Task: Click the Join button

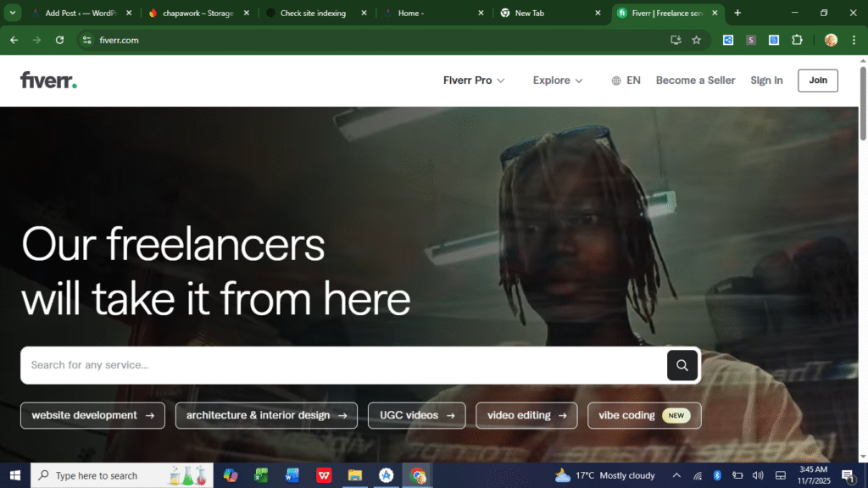Action: click(x=818, y=80)
